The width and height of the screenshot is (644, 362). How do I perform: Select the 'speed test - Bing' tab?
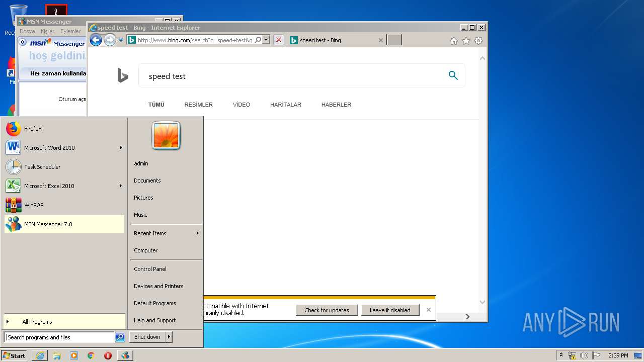tap(336, 40)
